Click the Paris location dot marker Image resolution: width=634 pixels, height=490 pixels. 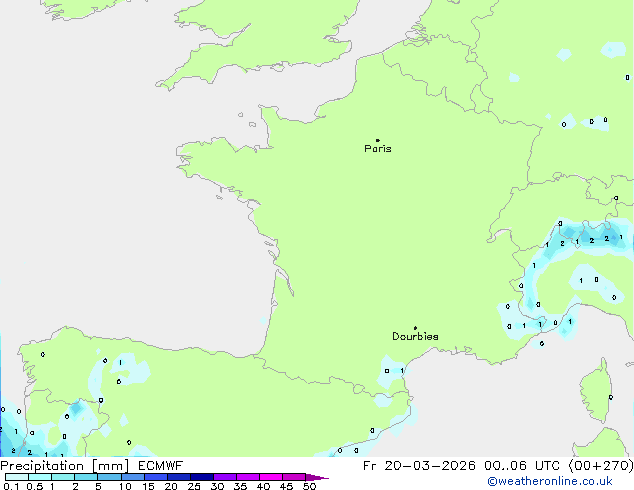pyautogui.click(x=378, y=140)
